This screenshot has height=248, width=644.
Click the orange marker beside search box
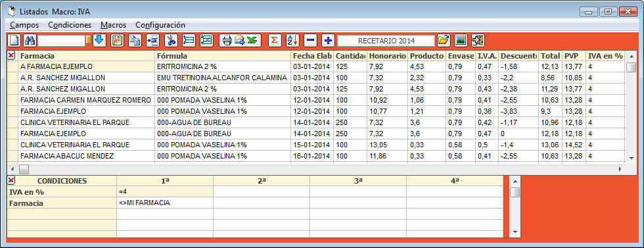[x=88, y=40]
